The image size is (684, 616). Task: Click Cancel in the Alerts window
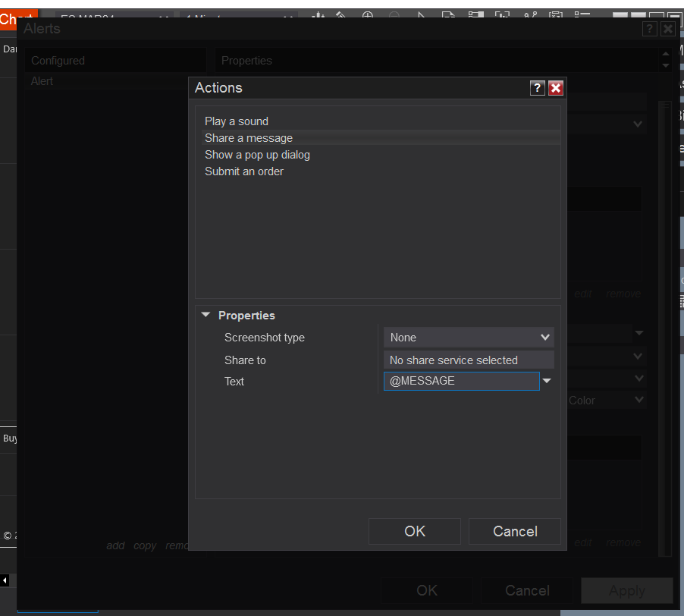(527, 591)
